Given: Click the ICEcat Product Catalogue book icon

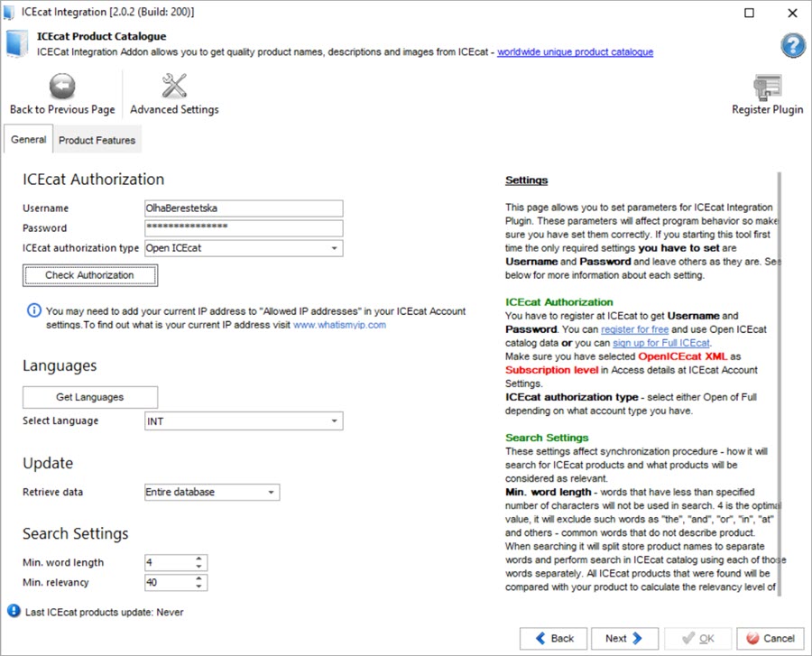Looking at the screenshot, I should click(x=18, y=43).
